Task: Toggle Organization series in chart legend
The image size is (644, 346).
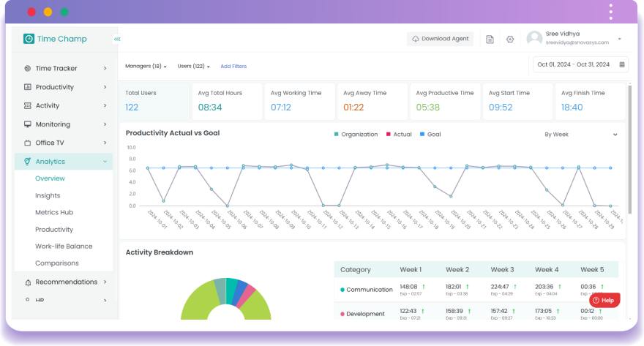Action: (x=356, y=135)
